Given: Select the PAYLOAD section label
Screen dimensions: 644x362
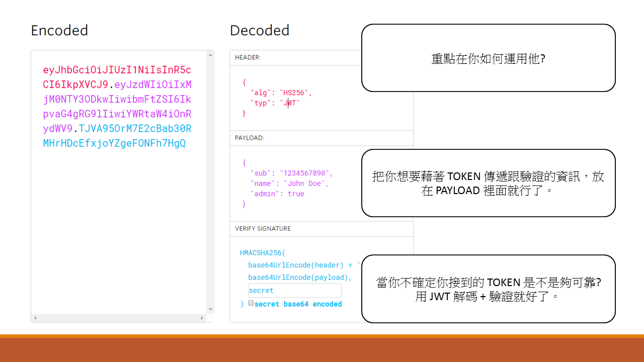Looking at the screenshot, I should tap(250, 138).
